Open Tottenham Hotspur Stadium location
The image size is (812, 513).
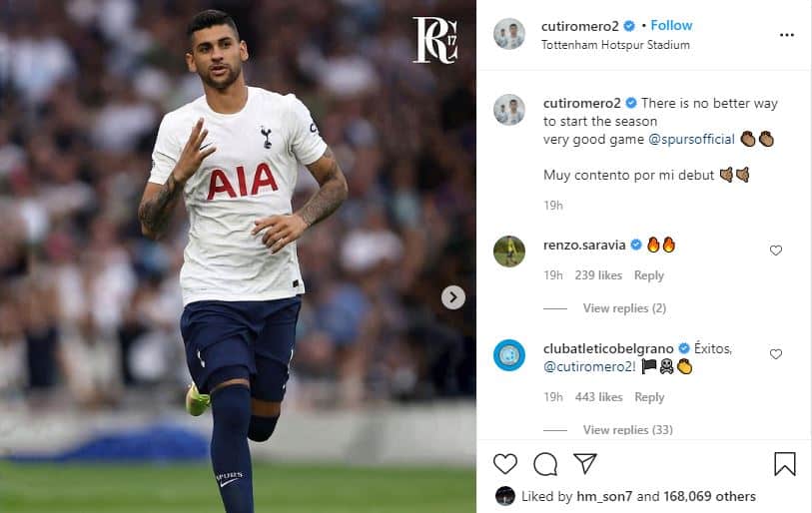pos(615,45)
